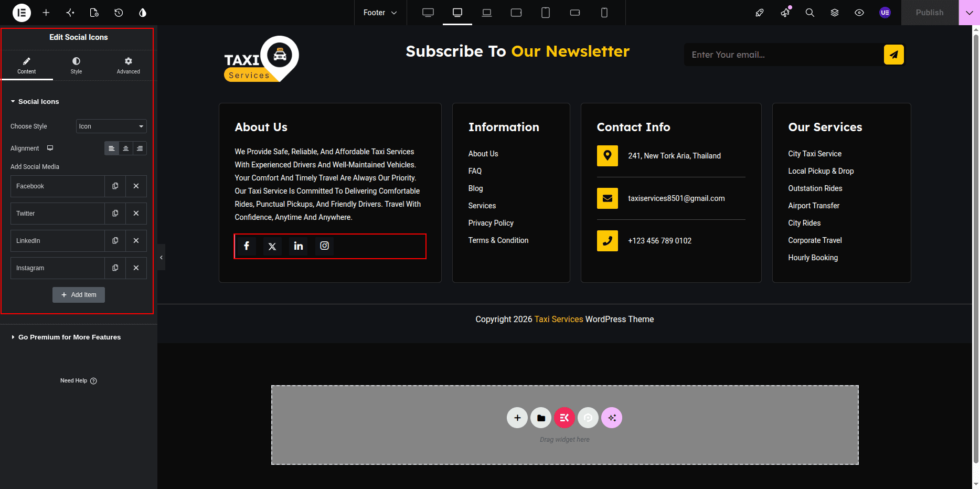The height and width of the screenshot is (489, 980).
Task: Click the Privacy Policy footer link
Action: [491, 223]
